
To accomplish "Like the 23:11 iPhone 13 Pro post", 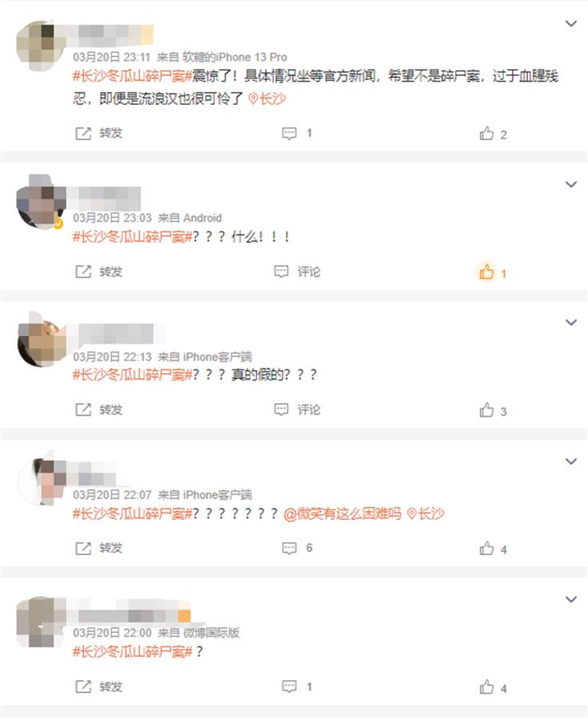I will tap(493, 134).
